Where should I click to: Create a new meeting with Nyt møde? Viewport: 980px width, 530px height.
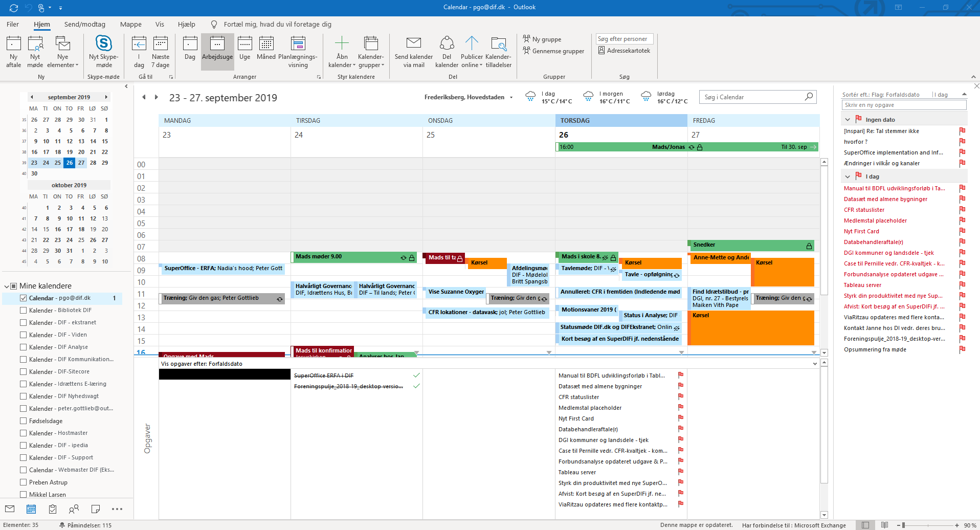(35, 52)
